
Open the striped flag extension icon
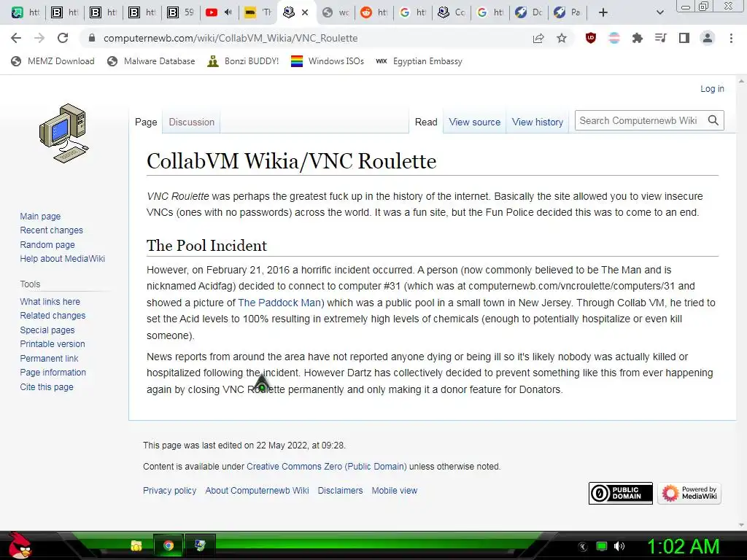pos(614,38)
